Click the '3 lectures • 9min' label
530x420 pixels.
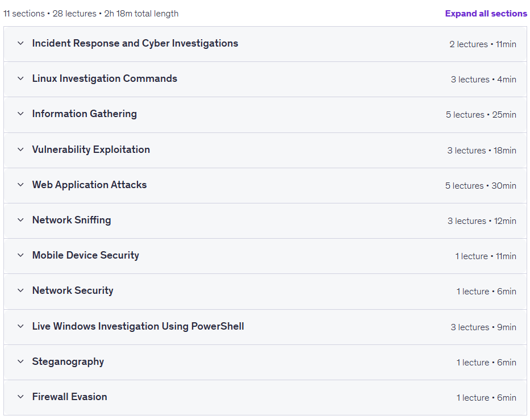pyautogui.click(x=483, y=327)
